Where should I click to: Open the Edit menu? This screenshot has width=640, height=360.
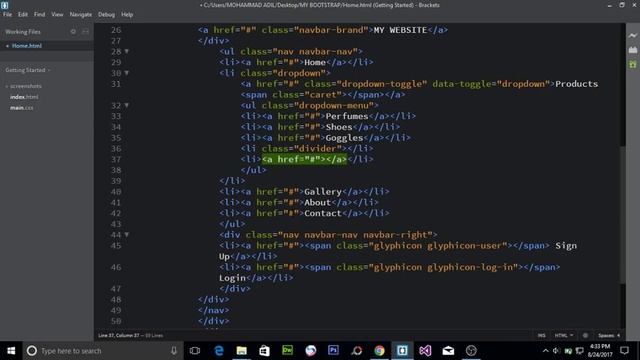[x=23, y=14]
